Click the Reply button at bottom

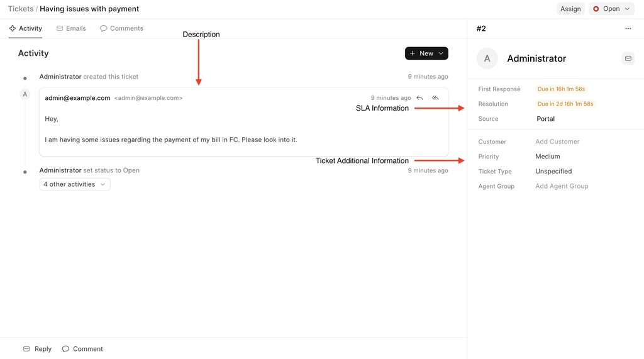click(37, 349)
